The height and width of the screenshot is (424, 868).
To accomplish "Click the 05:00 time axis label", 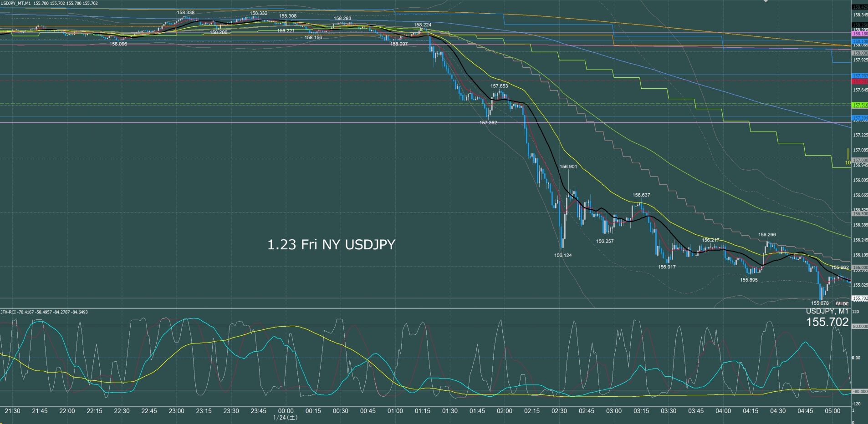I will (832, 411).
